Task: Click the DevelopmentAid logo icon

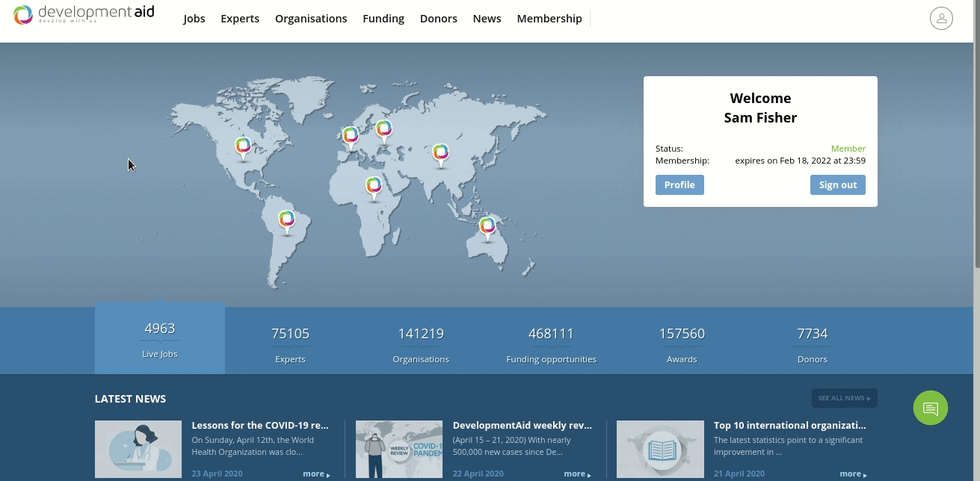Action: click(x=23, y=15)
